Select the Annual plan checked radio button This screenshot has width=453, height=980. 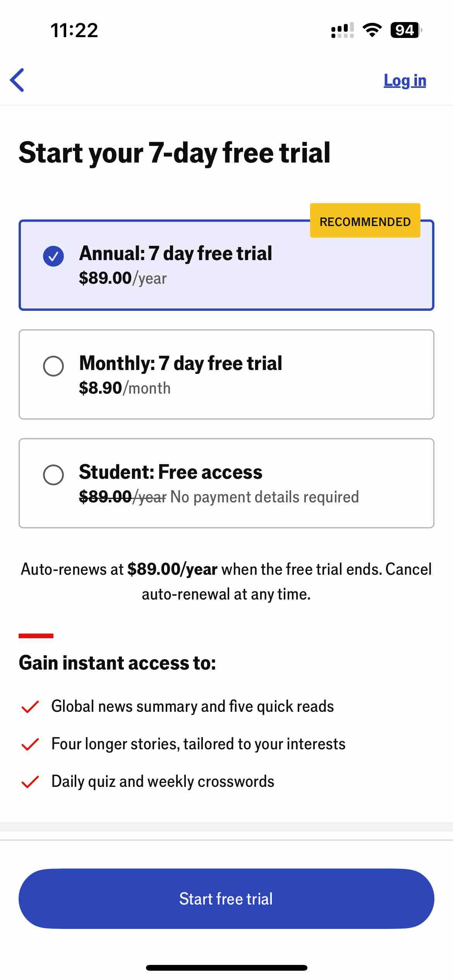click(53, 256)
